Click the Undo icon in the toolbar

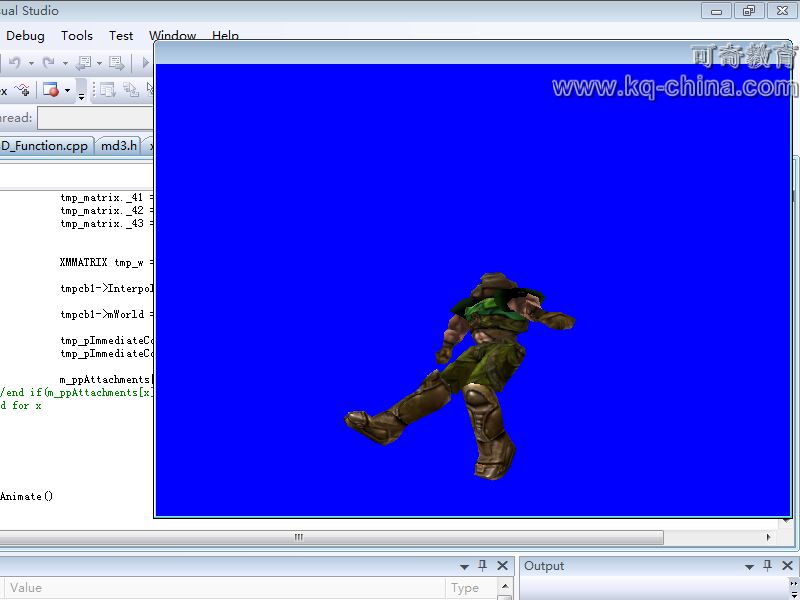point(15,63)
